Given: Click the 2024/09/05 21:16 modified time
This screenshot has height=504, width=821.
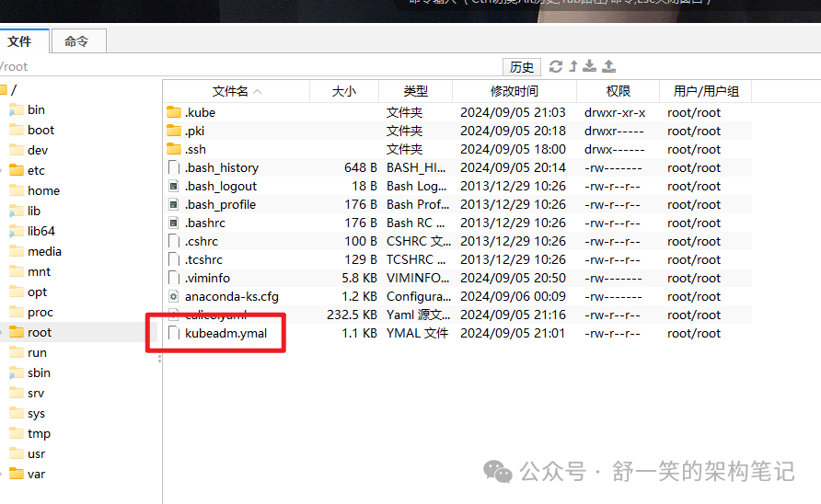Looking at the screenshot, I should pos(514,315).
